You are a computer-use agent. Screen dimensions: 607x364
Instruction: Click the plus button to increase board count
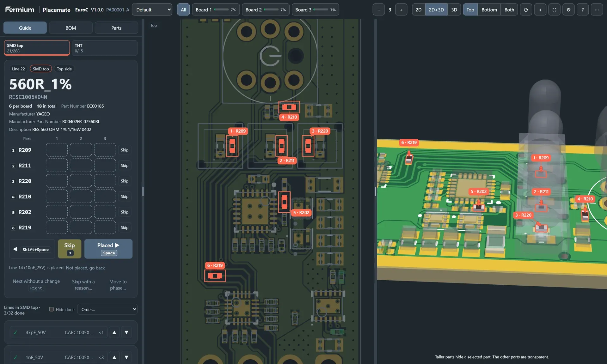(x=401, y=10)
